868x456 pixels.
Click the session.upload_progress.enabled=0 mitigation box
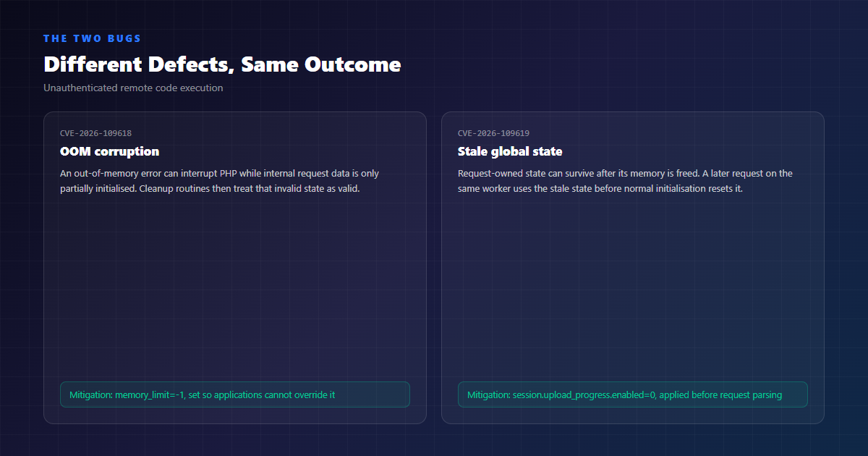(x=633, y=394)
